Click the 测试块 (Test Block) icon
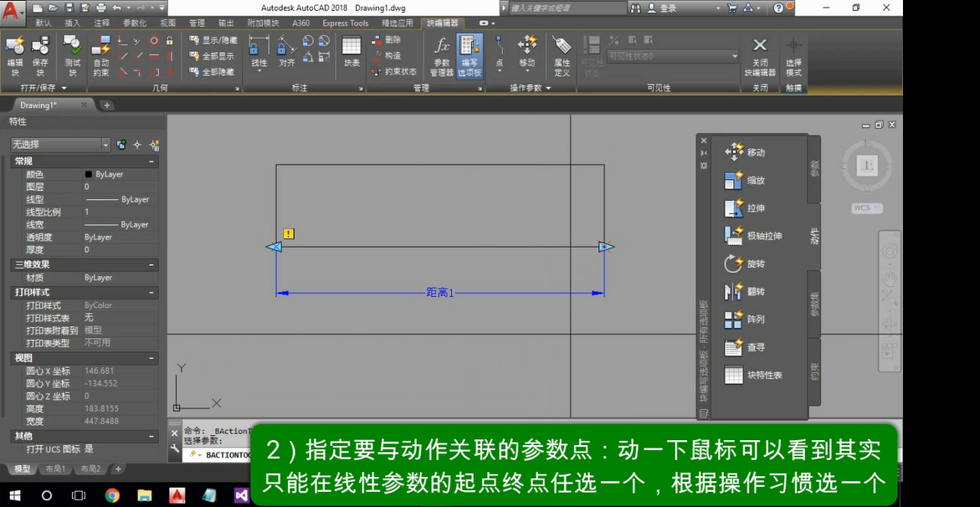 73,56
